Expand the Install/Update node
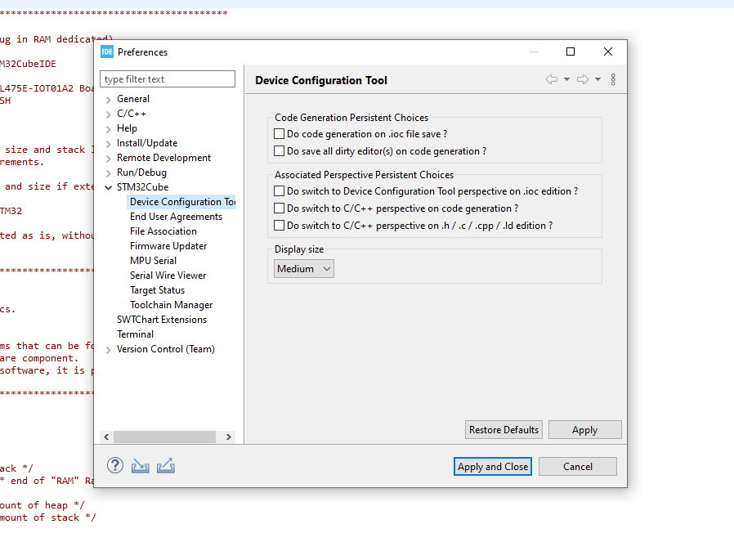Viewport: 734px width, 560px height. pos(108,143)
